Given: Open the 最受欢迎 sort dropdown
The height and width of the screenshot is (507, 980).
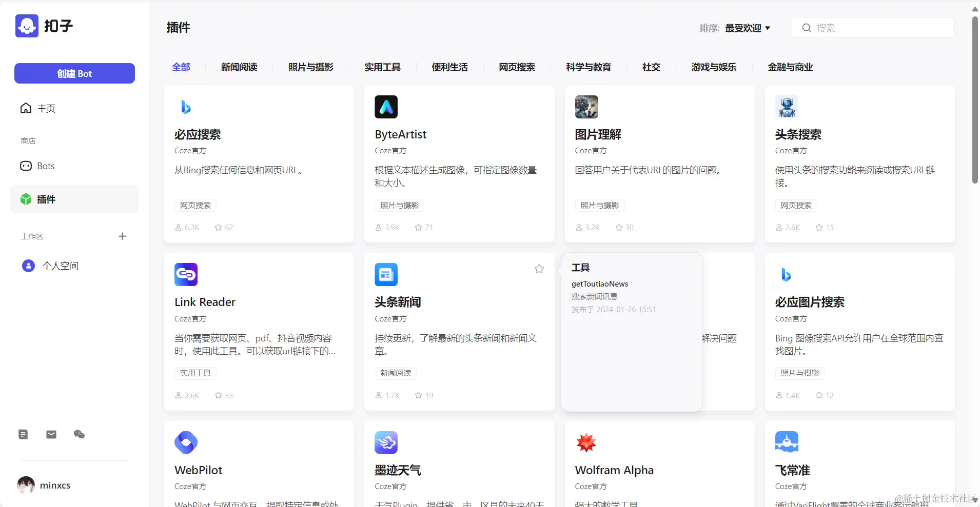Looking at the screenshot, I should click(748, 28).
